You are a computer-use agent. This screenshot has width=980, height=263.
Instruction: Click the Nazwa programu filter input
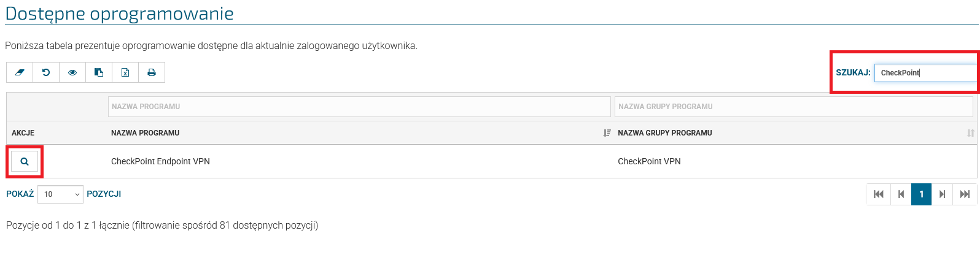tap(359, 107)
